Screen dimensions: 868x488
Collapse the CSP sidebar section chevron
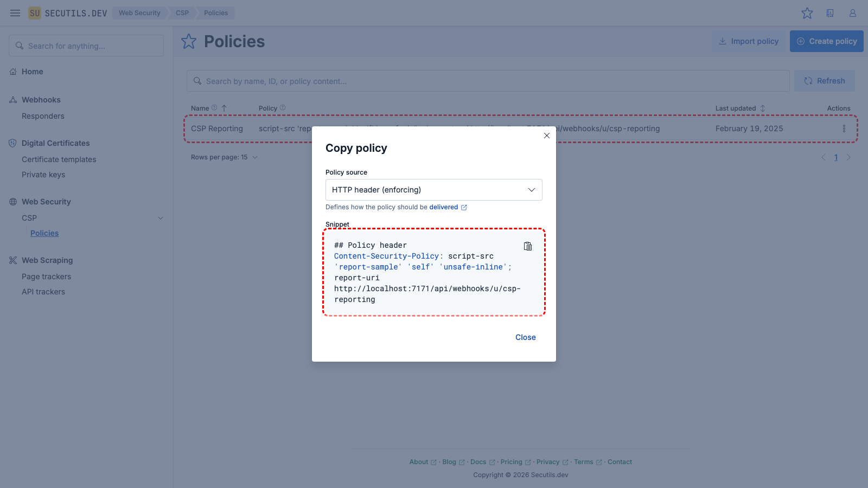161,218
